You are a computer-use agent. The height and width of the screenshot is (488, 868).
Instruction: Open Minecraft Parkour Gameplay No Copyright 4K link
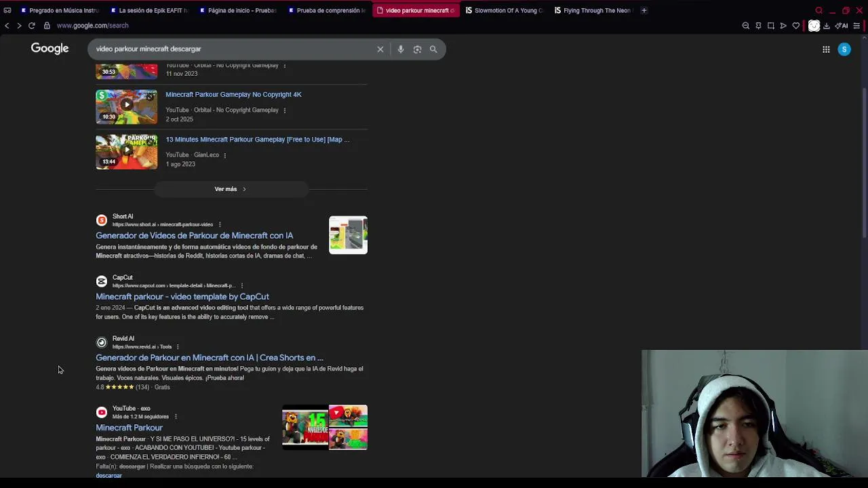coord(233,95)
